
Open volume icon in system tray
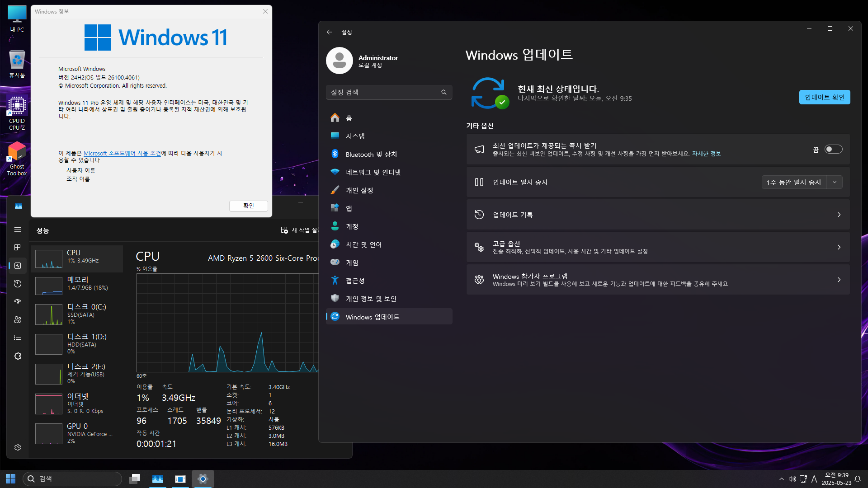point(792,479)
